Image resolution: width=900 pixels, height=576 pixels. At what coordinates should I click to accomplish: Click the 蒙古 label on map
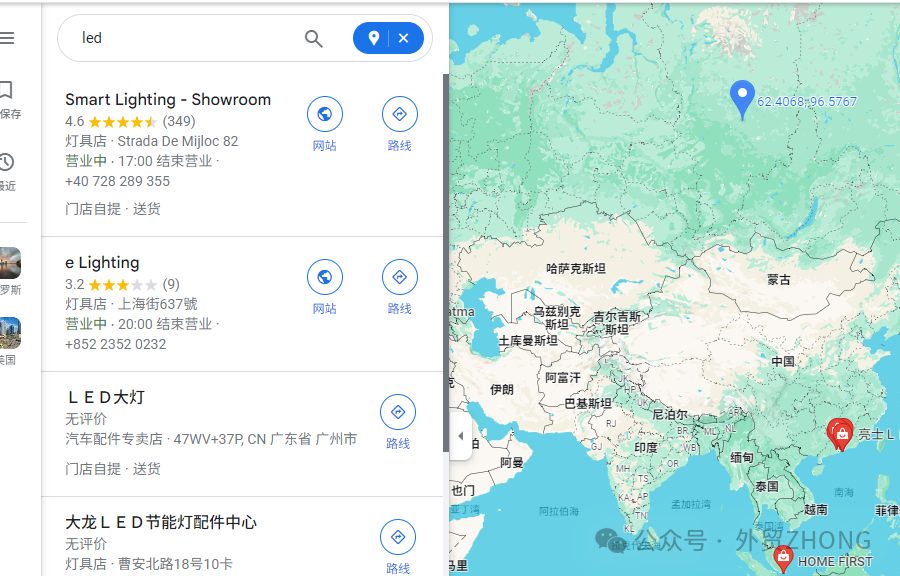click(779, 280)
